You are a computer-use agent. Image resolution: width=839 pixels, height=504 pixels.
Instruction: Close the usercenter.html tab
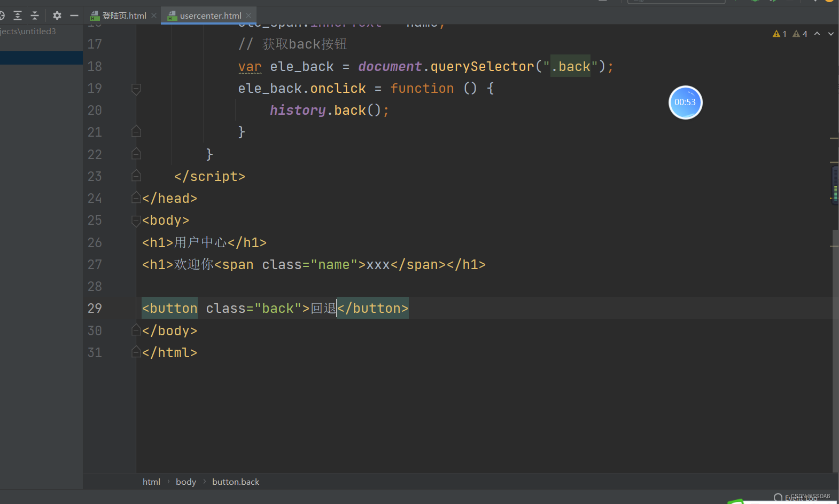click(x=248, y=15)
